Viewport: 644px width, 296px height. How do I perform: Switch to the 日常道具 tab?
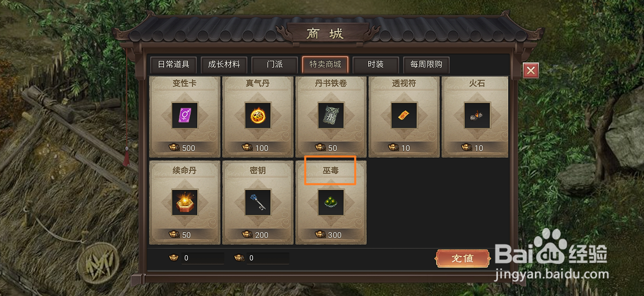173,65
